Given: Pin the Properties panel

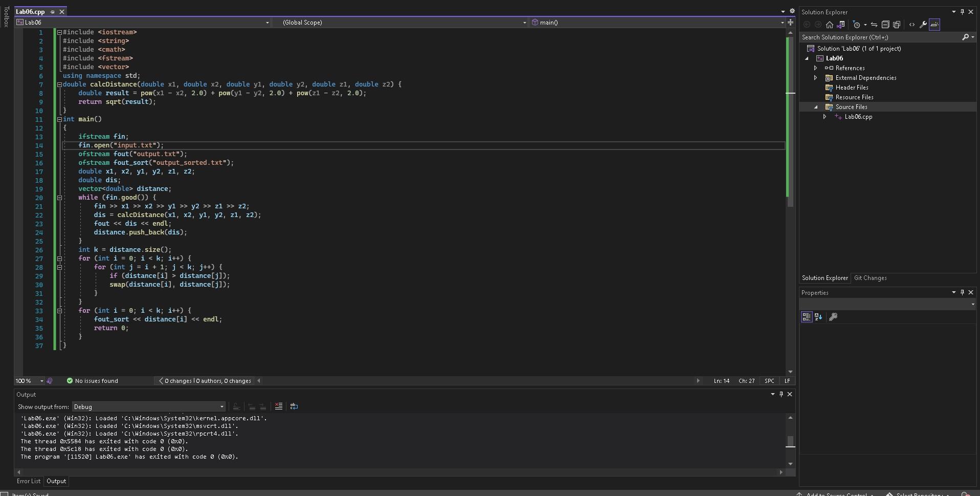Looking at the screenshot, I should pyautogui.click(x=962, y=292).
